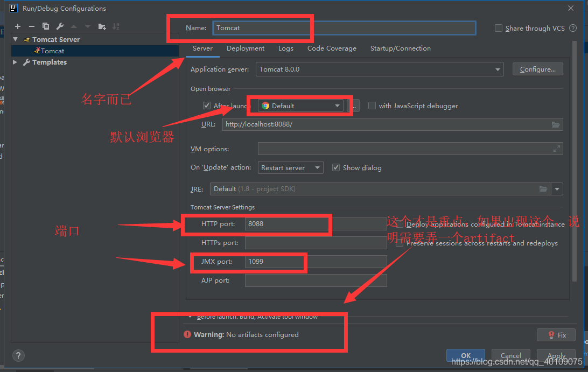
Task: Switch to the Logs tab
Action: coord(286,48)
